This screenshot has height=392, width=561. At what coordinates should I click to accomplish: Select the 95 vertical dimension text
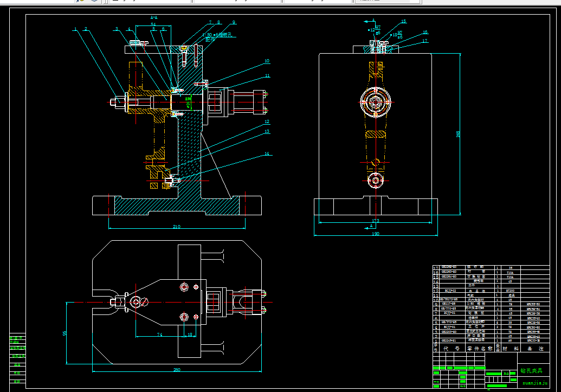[65, 333]
